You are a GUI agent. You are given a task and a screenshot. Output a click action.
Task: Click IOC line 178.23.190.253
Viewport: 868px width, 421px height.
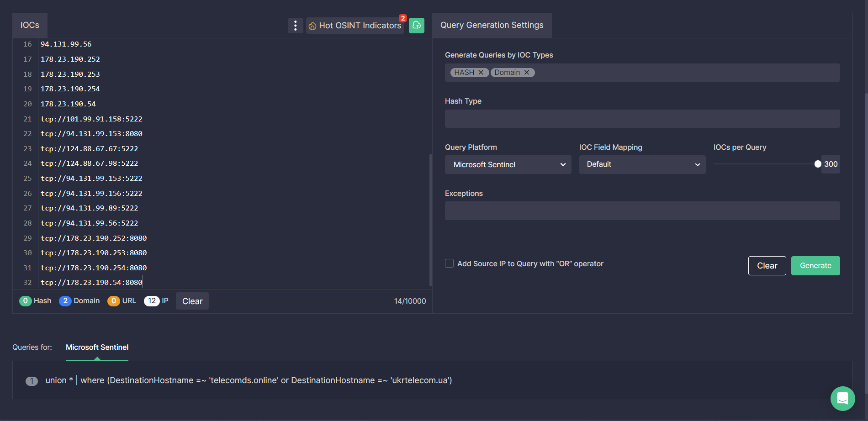[x=70, y=74]
